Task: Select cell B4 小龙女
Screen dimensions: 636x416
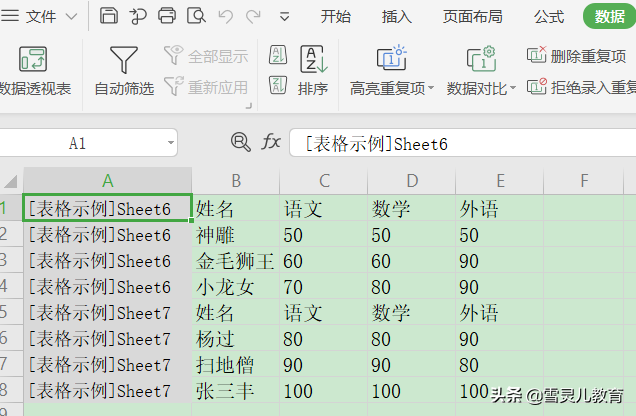Action: click(236, 286)
